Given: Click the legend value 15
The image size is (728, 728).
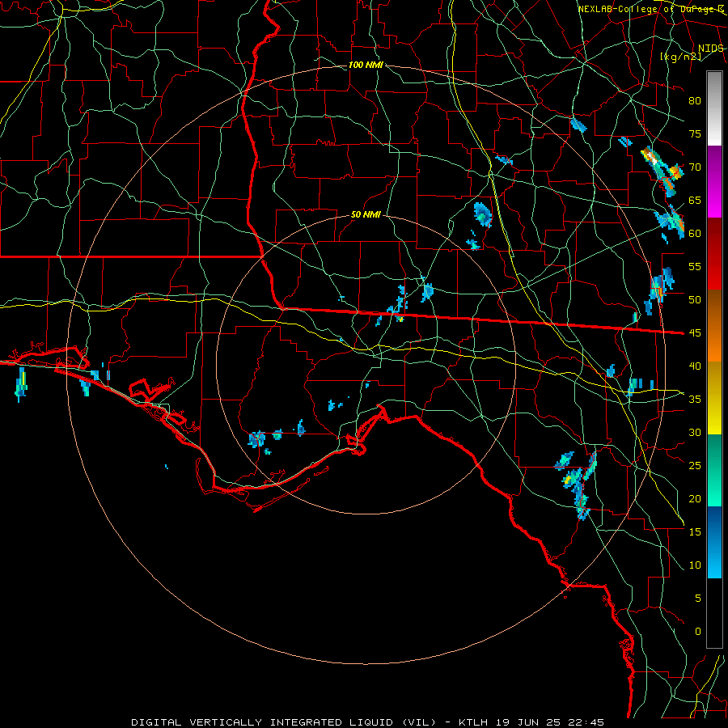Looking at the screenshot, I should tap(695, 532).
